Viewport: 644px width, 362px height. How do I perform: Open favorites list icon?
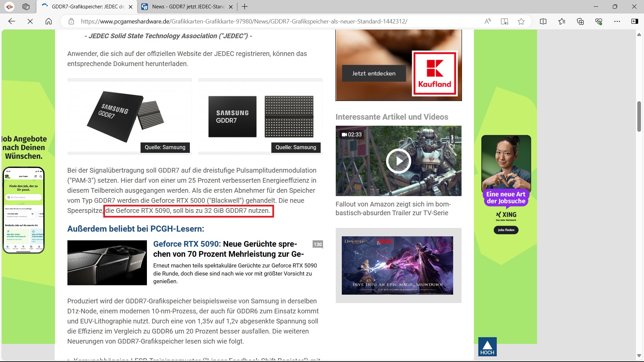(562, 21)
